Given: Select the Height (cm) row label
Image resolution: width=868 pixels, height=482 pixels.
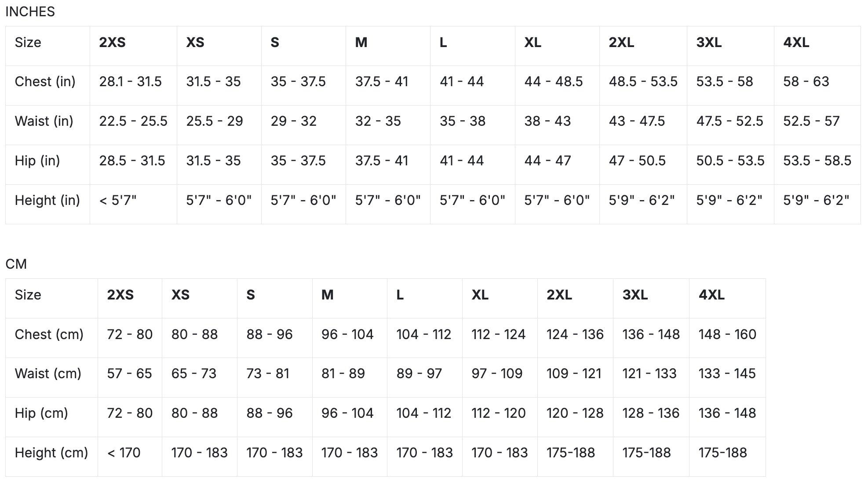Looking at the screenshot, I should point(51,453).
